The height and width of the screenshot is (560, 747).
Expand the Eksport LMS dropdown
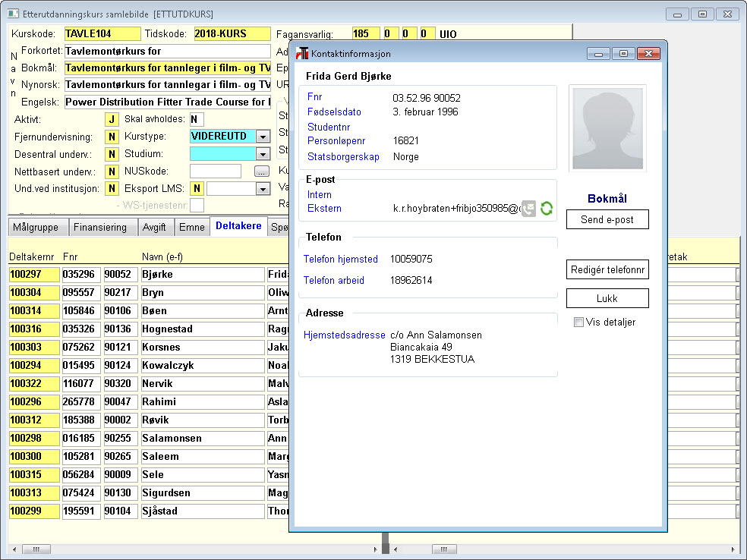click(263, 189)
